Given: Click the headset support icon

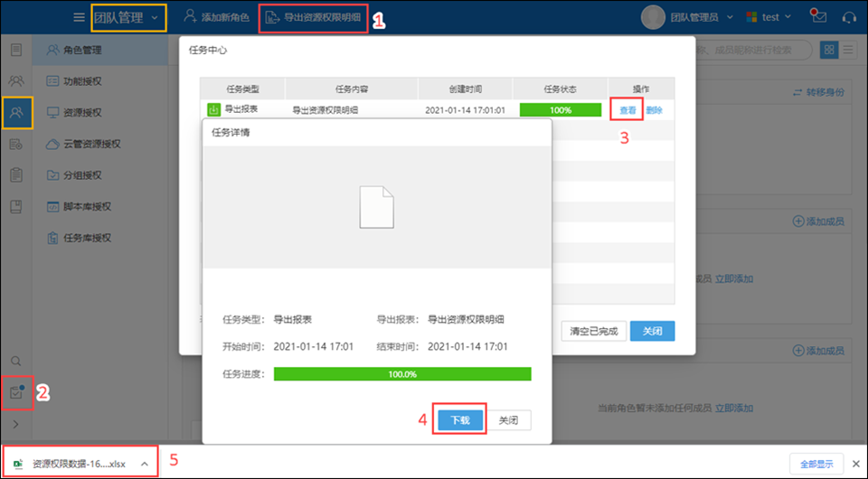Looking at the screenshot, I should pos(848,17).
